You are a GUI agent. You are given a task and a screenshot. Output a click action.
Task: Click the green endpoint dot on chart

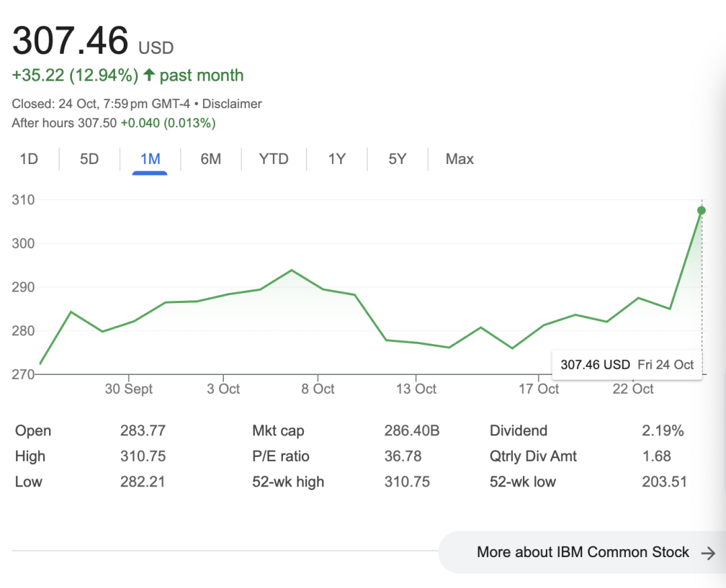point(701,210)
